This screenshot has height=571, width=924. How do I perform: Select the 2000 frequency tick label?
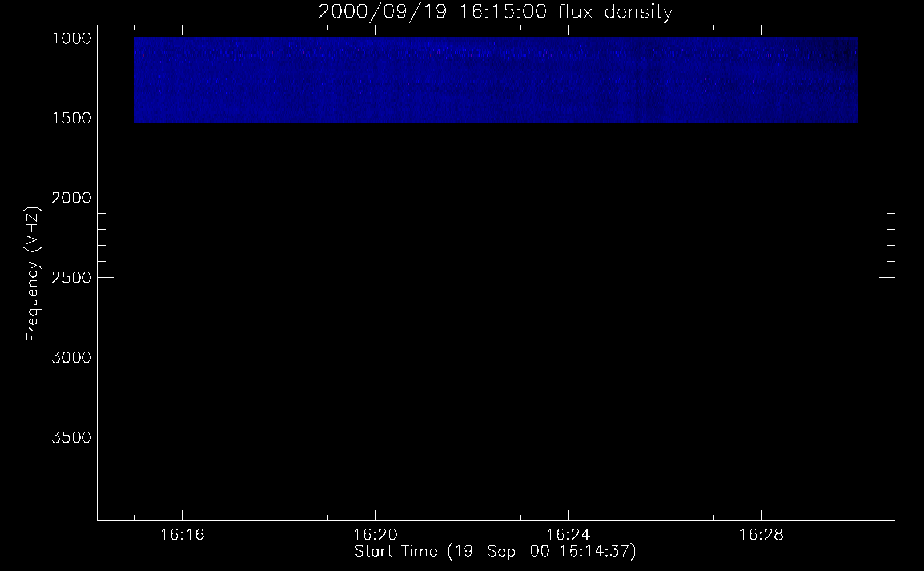[x=71, y=198]
